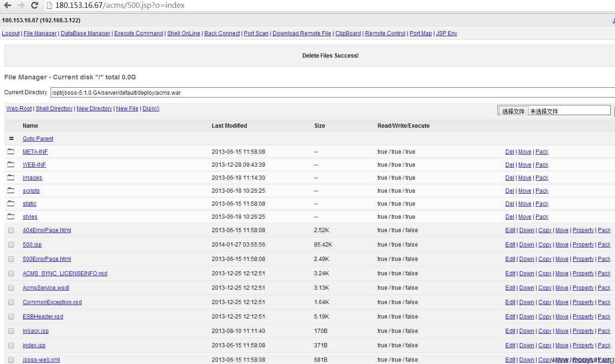The height and width of the screenshot is (364, 615).
Task: Open Execute Command menu link
Action: click(x=138, y=33)
